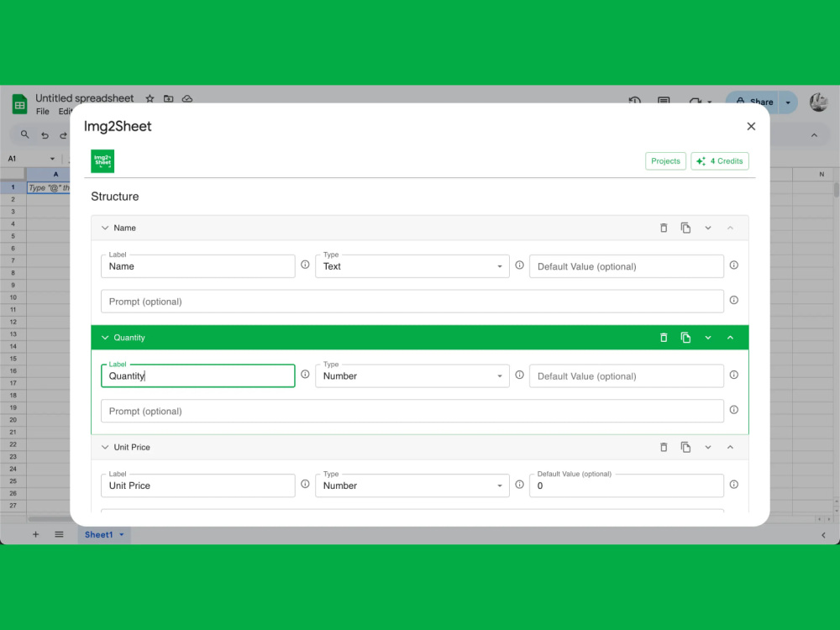
Task: Move the Name field down
Action: (707, 228)
